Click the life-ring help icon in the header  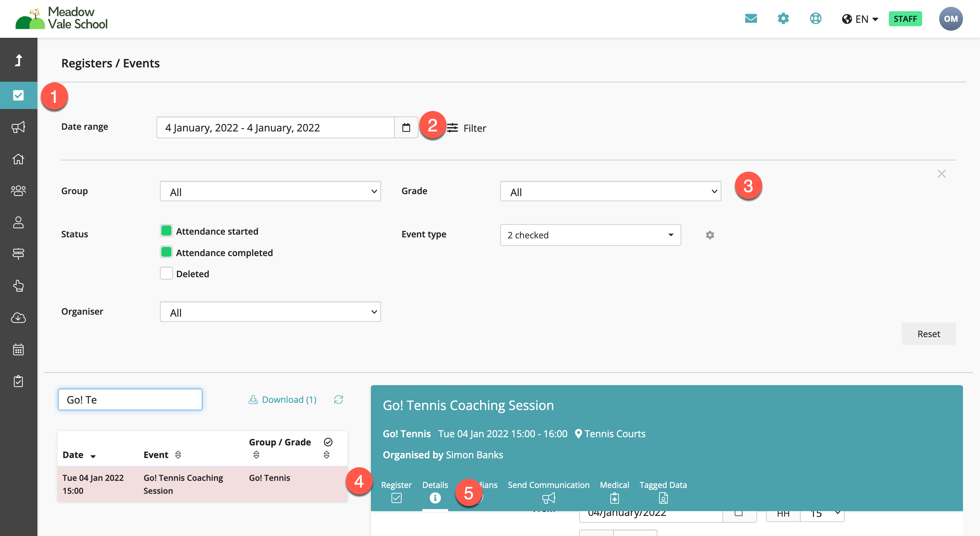click(x=815, y=19)
